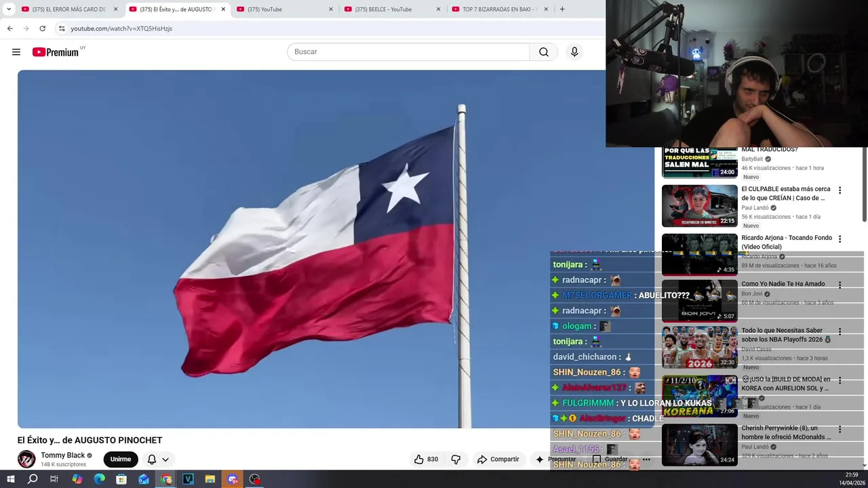The width and height of the screenshot is (868, 488).
Task: Open options for Cherish Perrywinkle video
Action: 840,430
